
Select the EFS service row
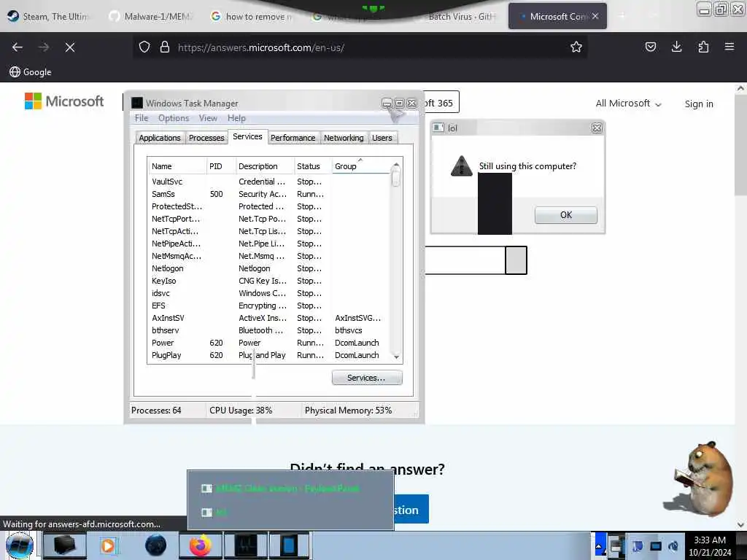[x=268, y=306]
